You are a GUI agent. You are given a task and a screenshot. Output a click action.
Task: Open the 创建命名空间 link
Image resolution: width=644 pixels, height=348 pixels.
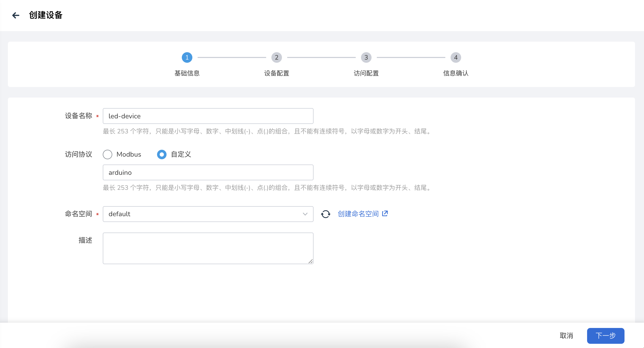pos(358,214)
